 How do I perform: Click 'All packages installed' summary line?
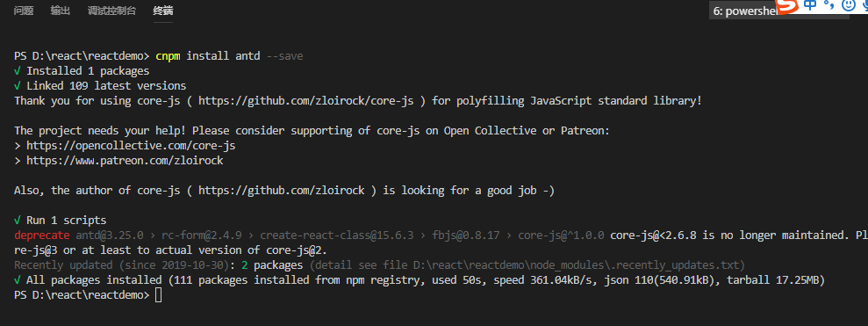coord(420,280)
